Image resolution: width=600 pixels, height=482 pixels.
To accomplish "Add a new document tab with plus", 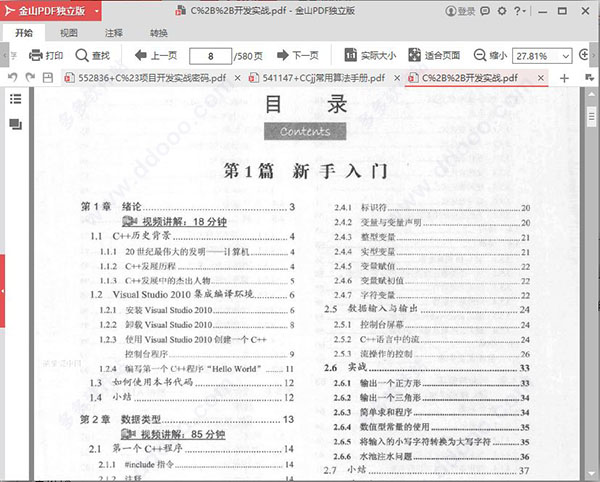I will click(564, 78).
